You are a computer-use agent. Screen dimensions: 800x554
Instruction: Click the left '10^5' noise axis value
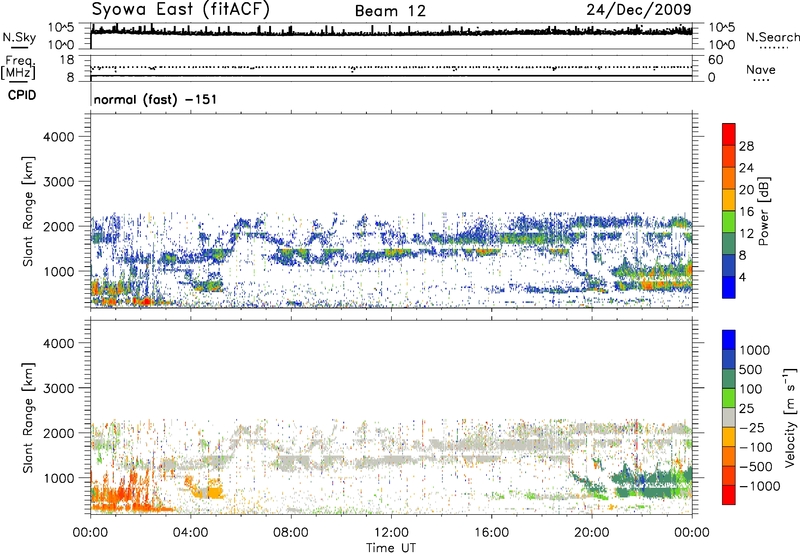tap(61, 27)
